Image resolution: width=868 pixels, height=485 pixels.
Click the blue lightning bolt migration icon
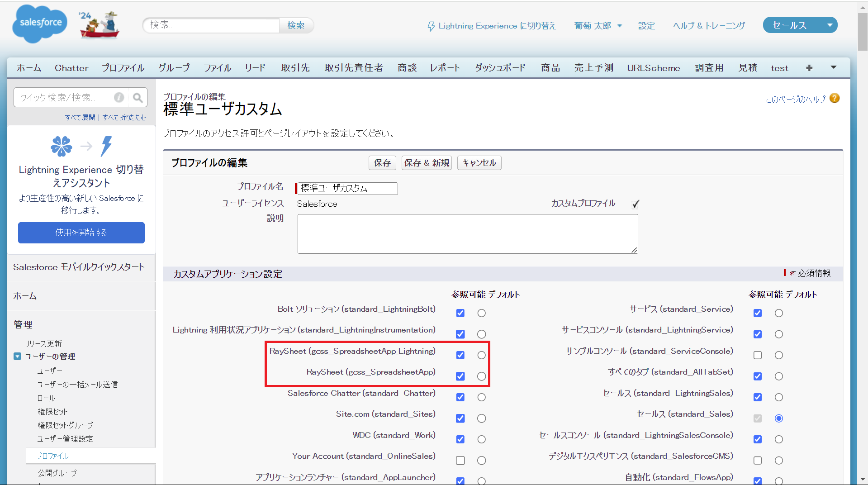106,146
